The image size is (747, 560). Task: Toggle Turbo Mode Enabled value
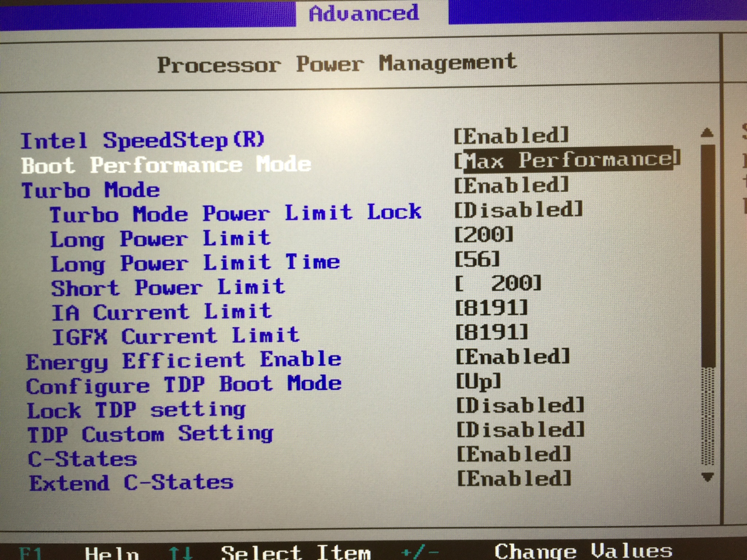(511, 185)
